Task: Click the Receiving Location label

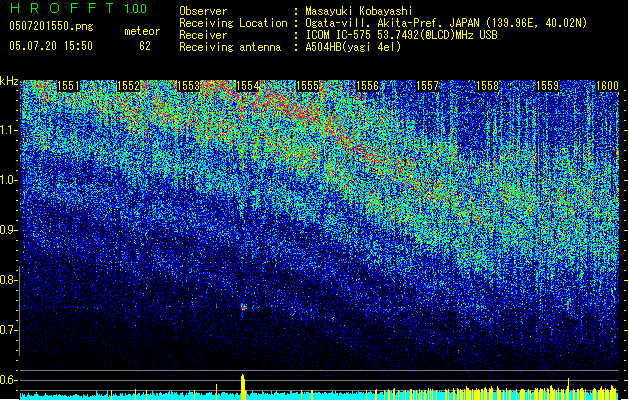Action: [x=233, y=23]
